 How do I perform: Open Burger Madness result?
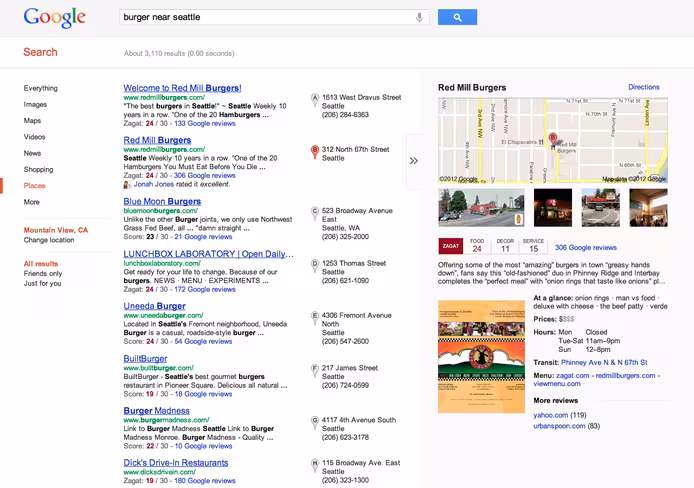[x=157, y=411]
